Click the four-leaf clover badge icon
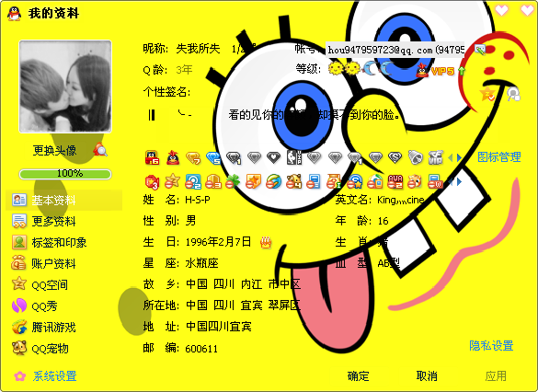 coord(233,181)
